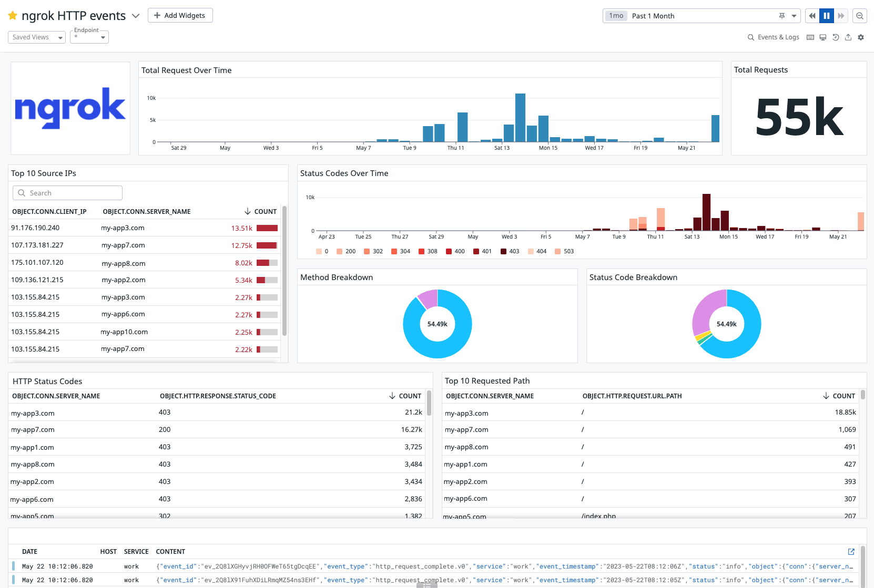Toggle the star to unfavorite ngrok HTTP events
The width and height of the screenshot is (874, 588).
click(x=12, y=15)
